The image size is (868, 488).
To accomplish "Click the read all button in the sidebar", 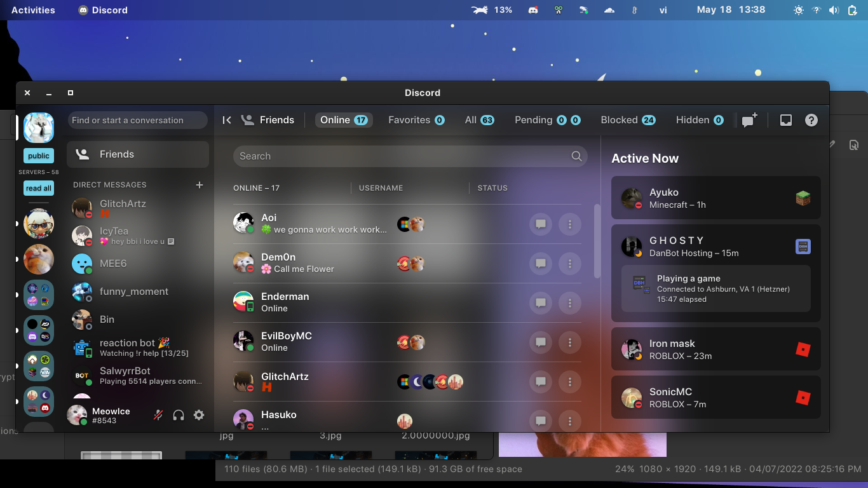I will pos(38,188).
